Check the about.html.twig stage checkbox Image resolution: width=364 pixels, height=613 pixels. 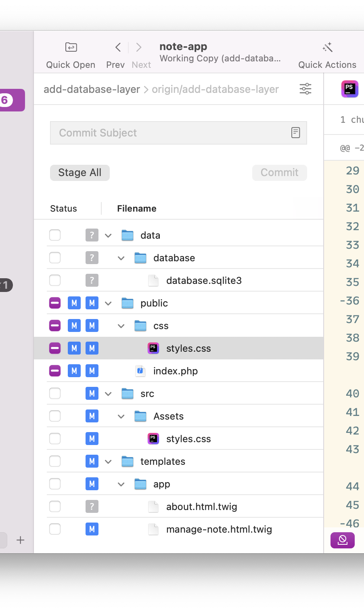[55, 506]
